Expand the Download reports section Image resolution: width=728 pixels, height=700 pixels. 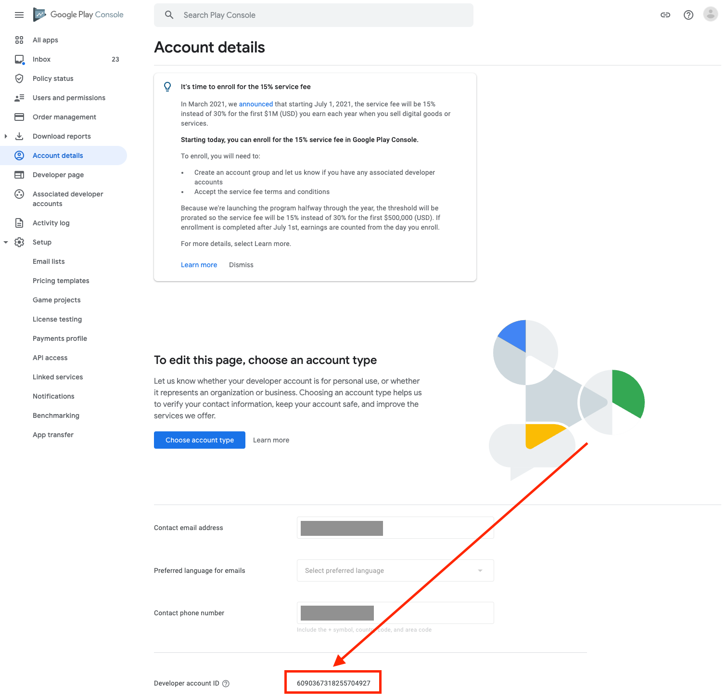click(6, 136)
